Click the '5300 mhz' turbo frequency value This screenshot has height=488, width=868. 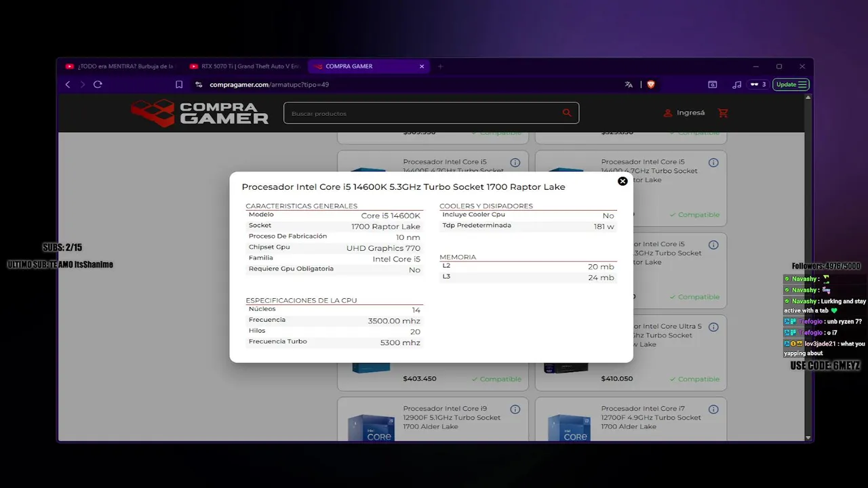[x=400, y=342]
